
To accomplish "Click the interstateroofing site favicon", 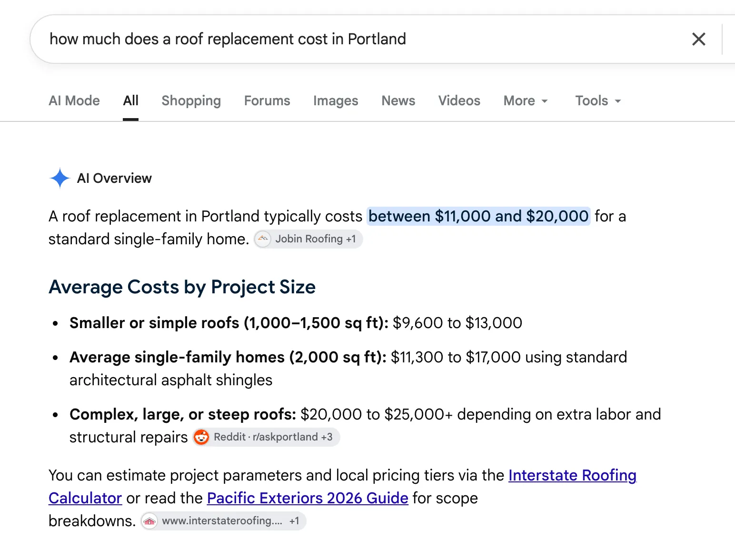I will click(149, 521).
